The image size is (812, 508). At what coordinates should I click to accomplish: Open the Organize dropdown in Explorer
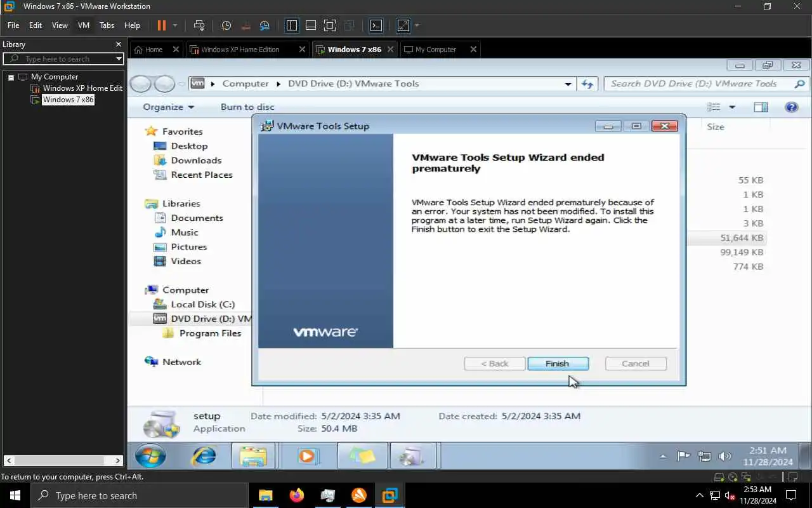tap(169, 107)
